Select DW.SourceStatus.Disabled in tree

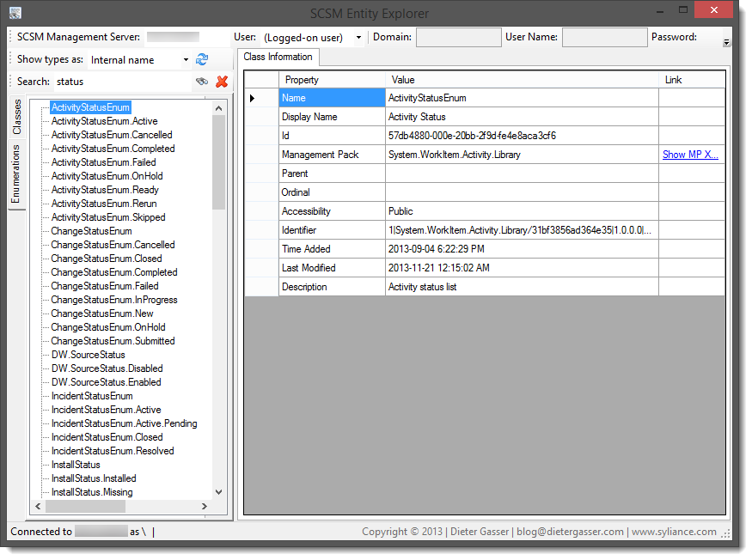coord(107,368)
